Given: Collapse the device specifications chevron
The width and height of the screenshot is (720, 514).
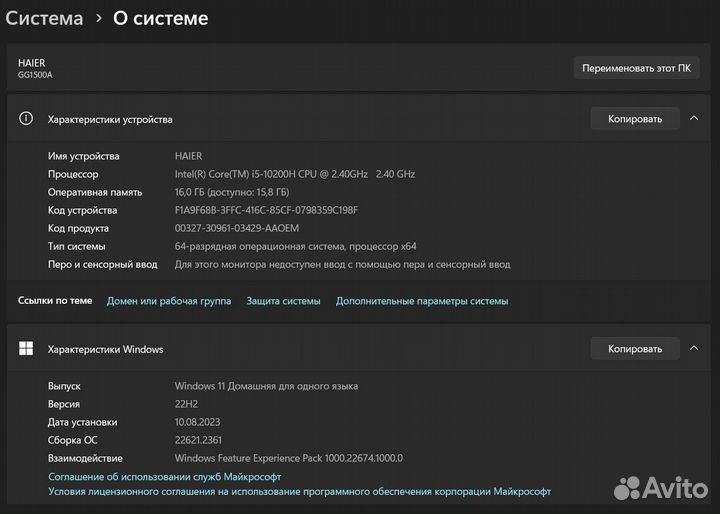Looking at the screenshot, I should [x=693, y=119].
